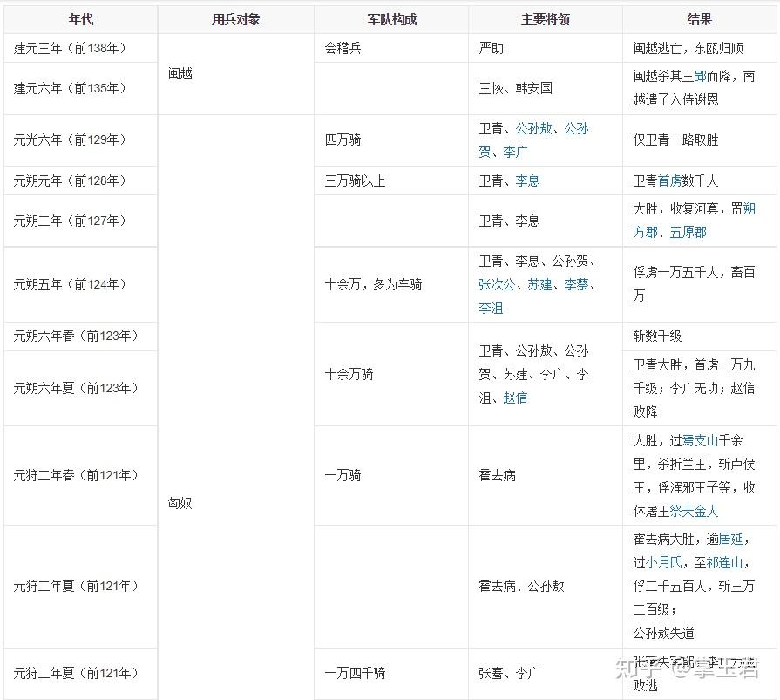
Task: Click the 四万骑 cell
Action: tap(391, 140)
